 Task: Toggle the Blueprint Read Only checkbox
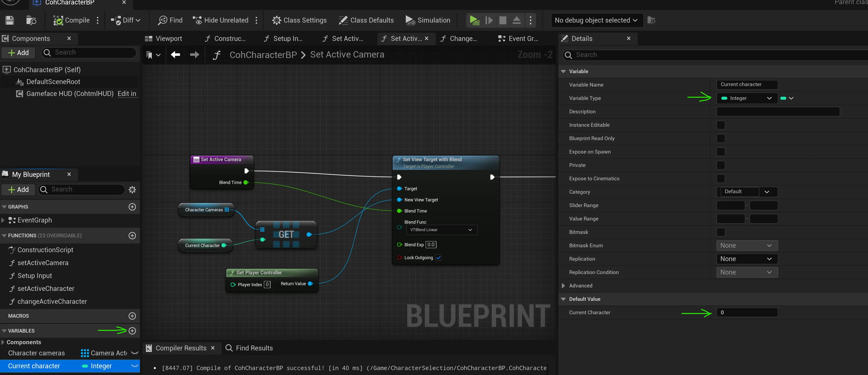point(720,138)
